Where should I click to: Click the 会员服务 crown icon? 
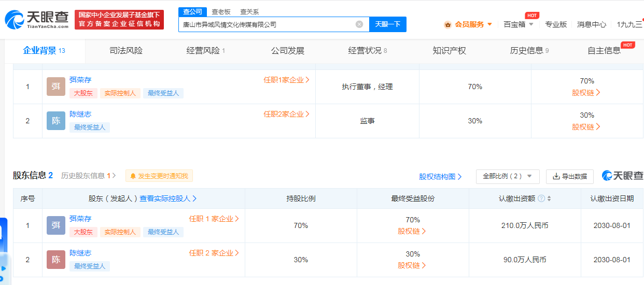tap(447, 24)
